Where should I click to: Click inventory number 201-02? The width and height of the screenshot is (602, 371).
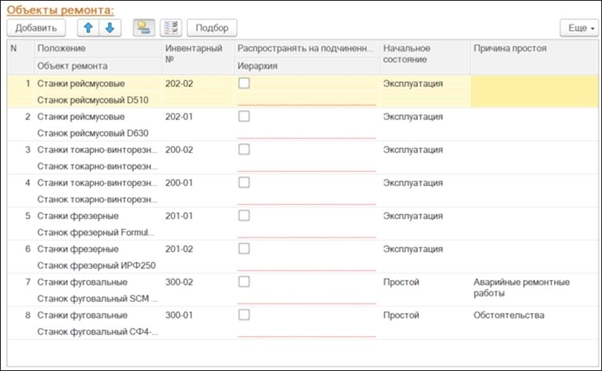pos(179,248)
